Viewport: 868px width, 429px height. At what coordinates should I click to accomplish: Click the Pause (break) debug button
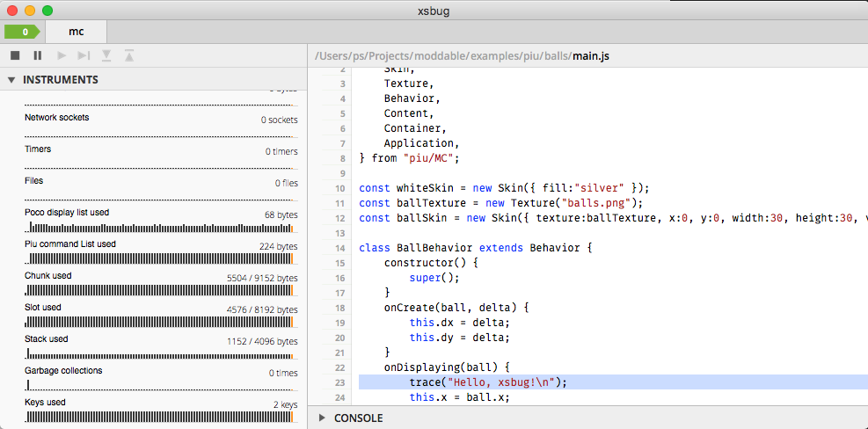38,55
